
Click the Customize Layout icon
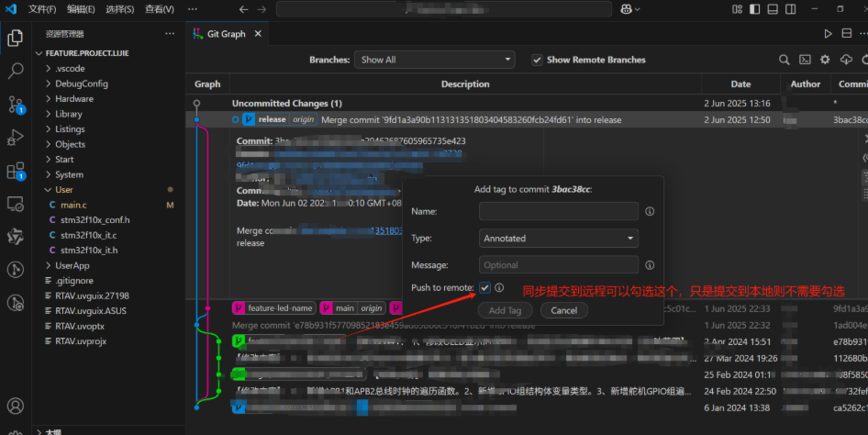pyautogui.click(x=737, y=9)
